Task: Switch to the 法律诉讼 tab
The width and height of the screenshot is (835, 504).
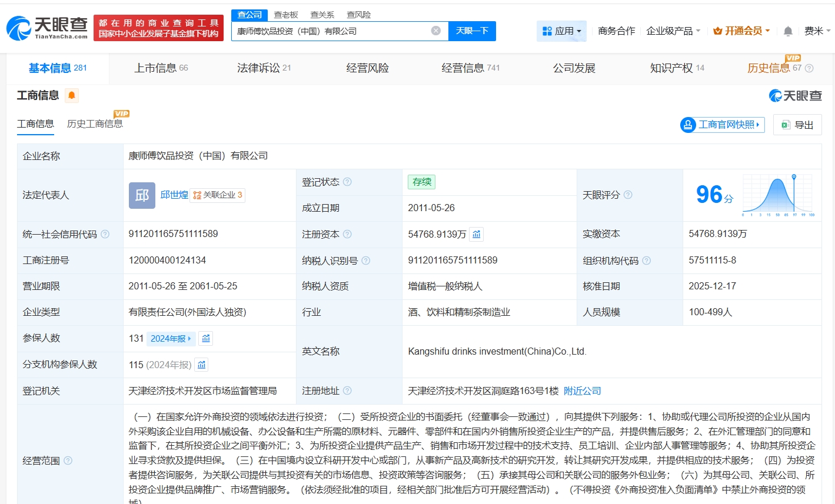Action: (x=264, y=68)
